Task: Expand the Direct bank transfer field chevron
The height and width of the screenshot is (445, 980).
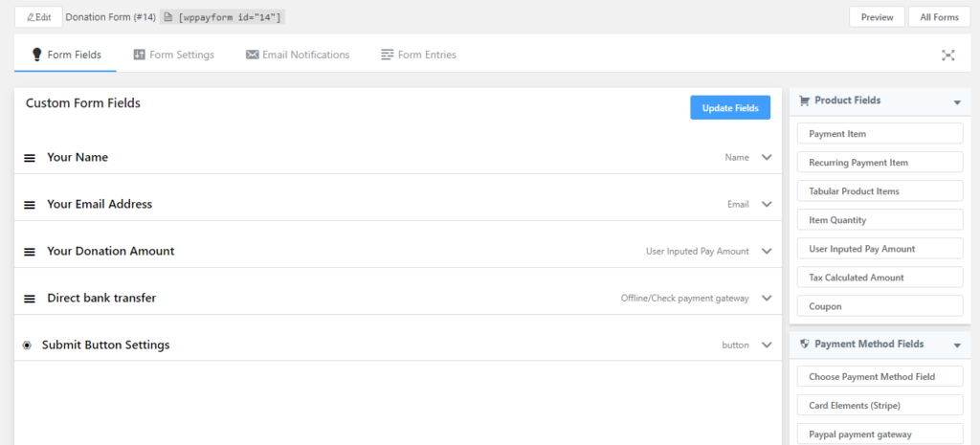Action: pos(767,298)
